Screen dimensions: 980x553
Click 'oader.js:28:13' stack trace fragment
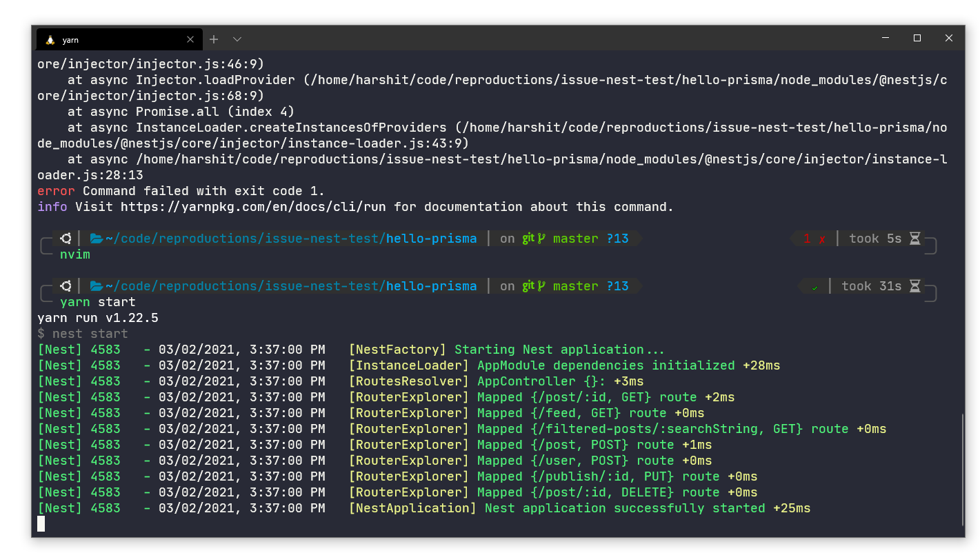click(x=90, y=175)
